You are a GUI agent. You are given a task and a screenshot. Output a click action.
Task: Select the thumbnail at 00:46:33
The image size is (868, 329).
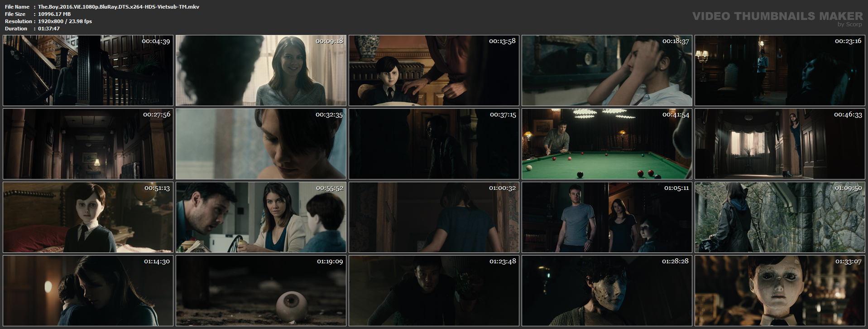click(780, 144)
